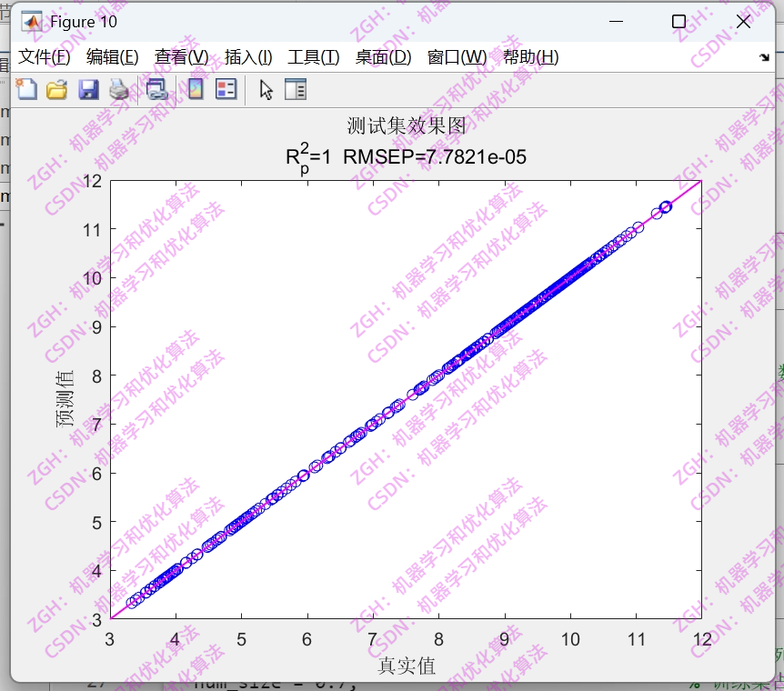Click the topmost blue data point marker
Screen dimensions: 784x691
pyautogui.click(x=666, y=206)
